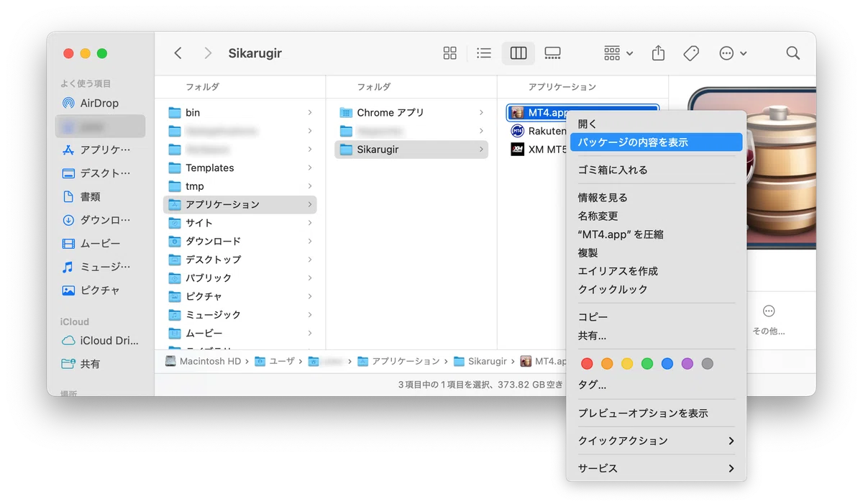
Task: Select the Sikarugir folder in second column
Action: click(x=411, y=150)
